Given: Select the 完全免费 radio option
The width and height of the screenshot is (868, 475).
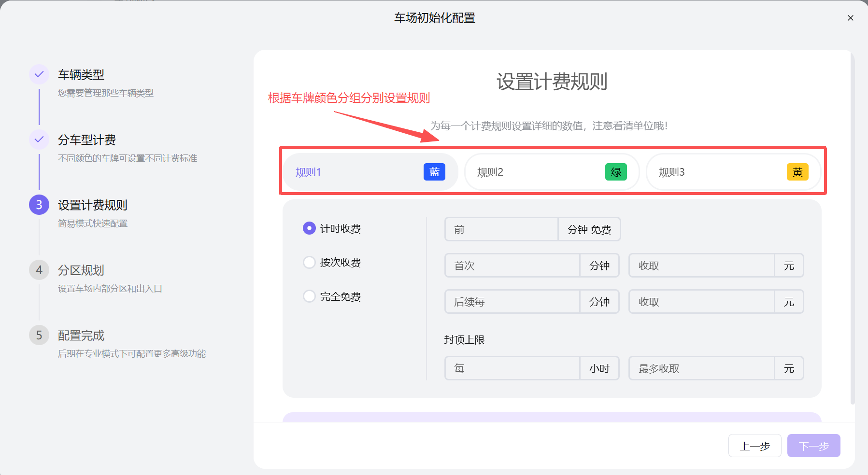Looking at the screenshot, I should [x=309, y=296].
